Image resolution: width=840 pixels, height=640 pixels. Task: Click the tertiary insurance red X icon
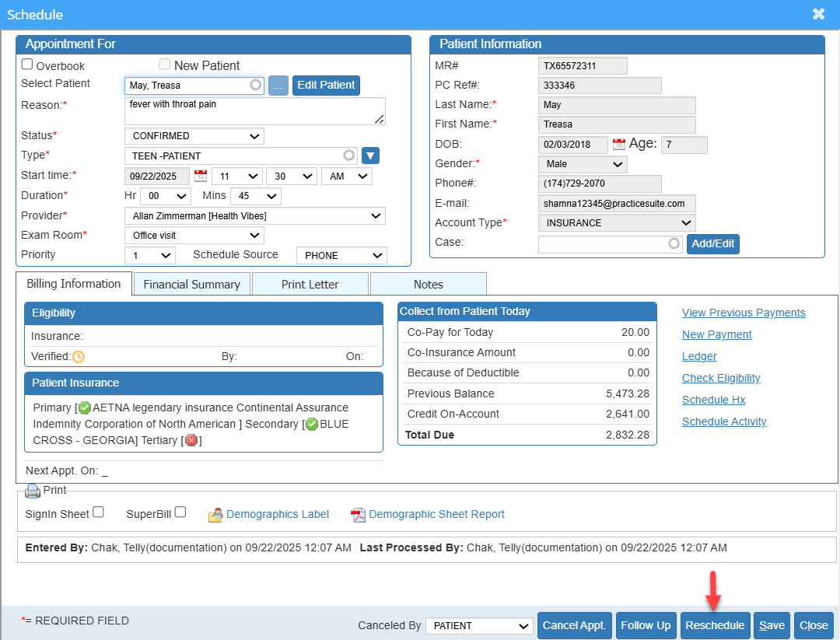tap(191, 441)
